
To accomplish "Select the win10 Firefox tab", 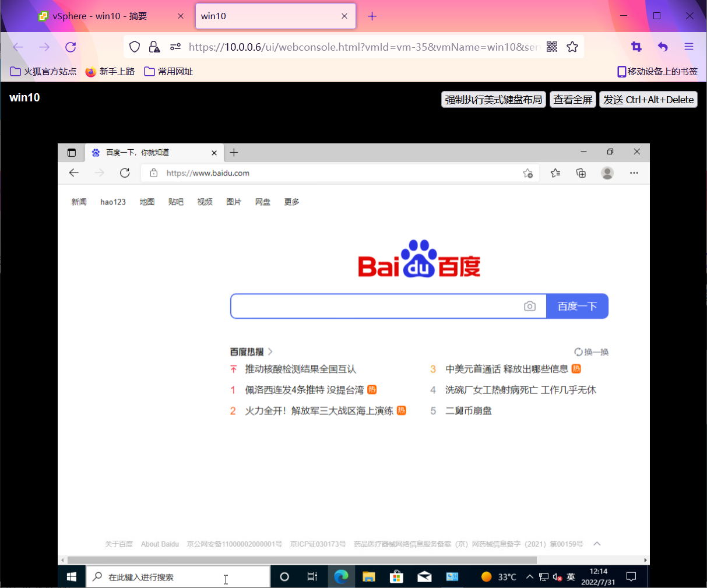I will tap(276, 16).
